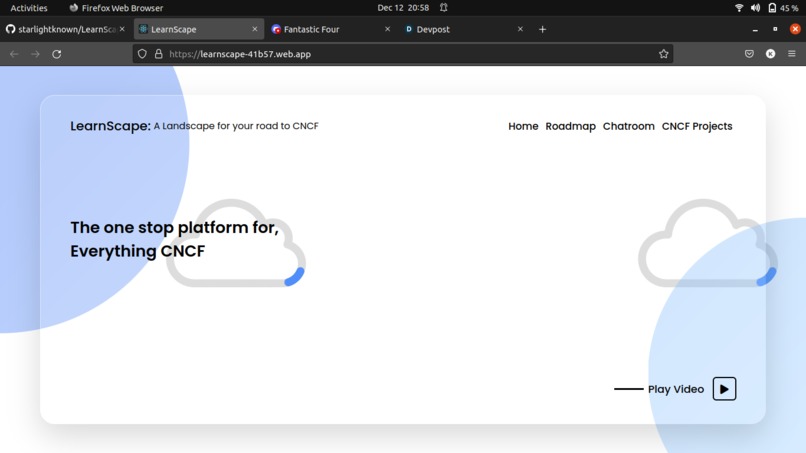The height and width of the screenshot is (453, 806).
Task: Click 'A Landscape for your road to CNCF' tagline
Action: (236, 126)
